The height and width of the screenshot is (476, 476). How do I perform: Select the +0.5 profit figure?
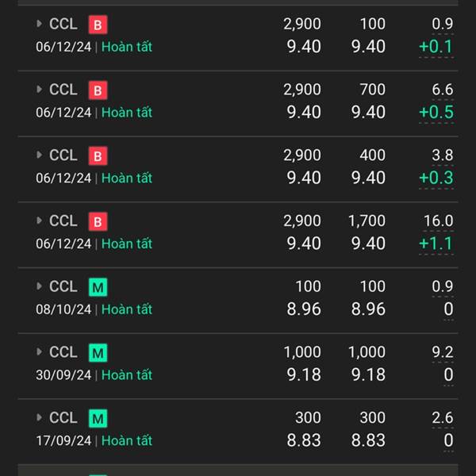(x=436, y=112)
